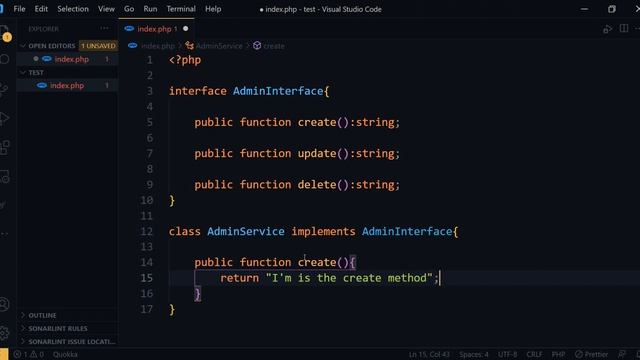Click the feedback icon in status bar
The image size is (640, 360).
tap(622, 354)
